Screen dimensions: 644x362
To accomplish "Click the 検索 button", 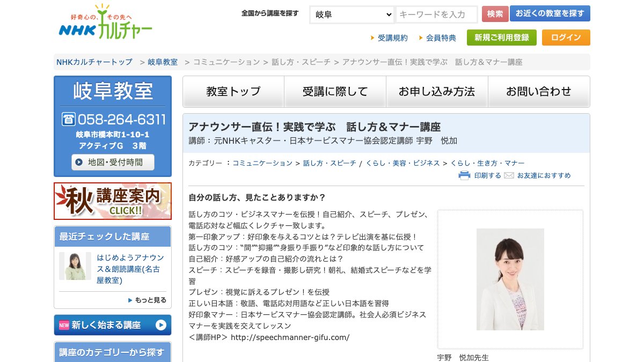I will 495,14.
